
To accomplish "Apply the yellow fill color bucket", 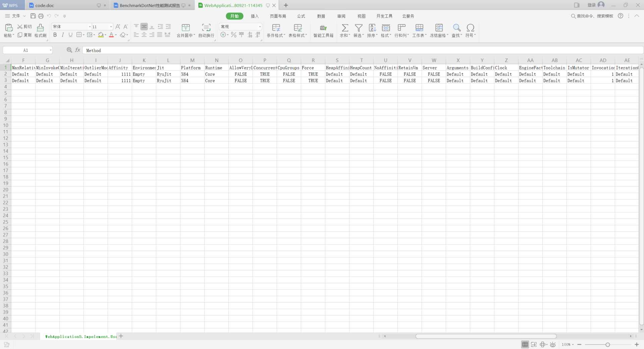I will coord(101,35).
